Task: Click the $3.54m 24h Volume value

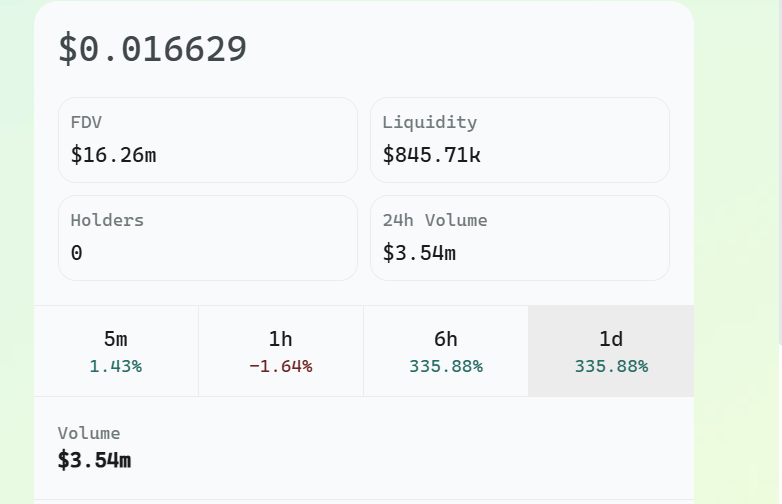Action: (419, 253)
